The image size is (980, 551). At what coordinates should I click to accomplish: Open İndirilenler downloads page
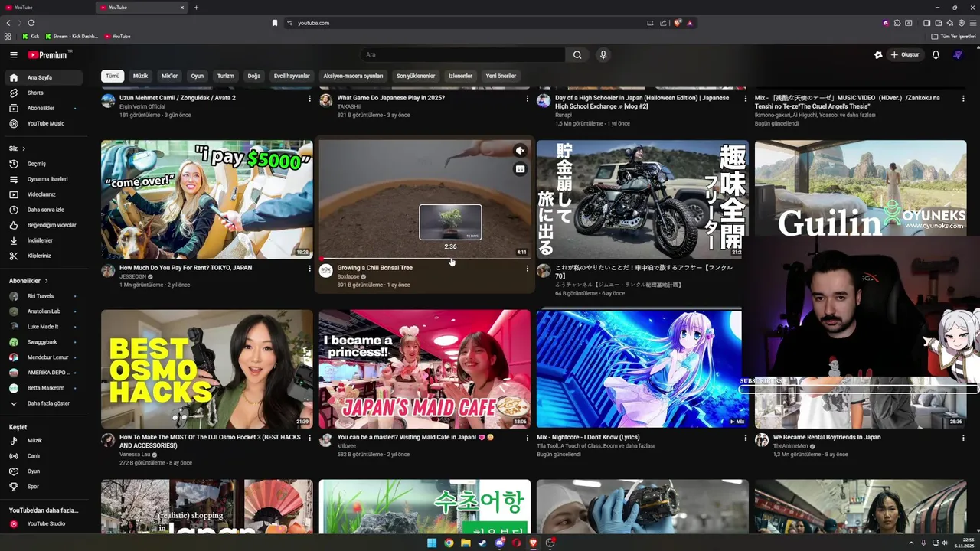tap(44, 240)
